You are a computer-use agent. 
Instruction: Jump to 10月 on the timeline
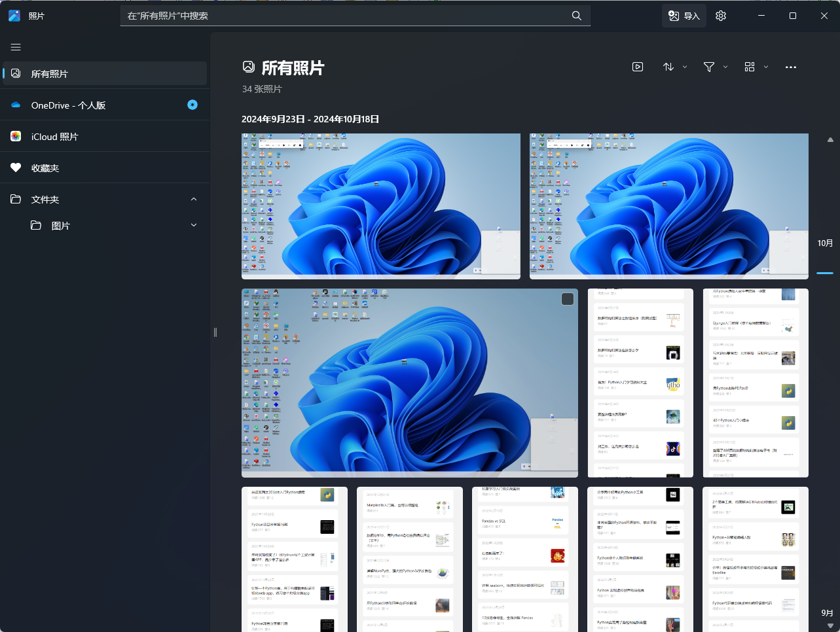(825, 243)
